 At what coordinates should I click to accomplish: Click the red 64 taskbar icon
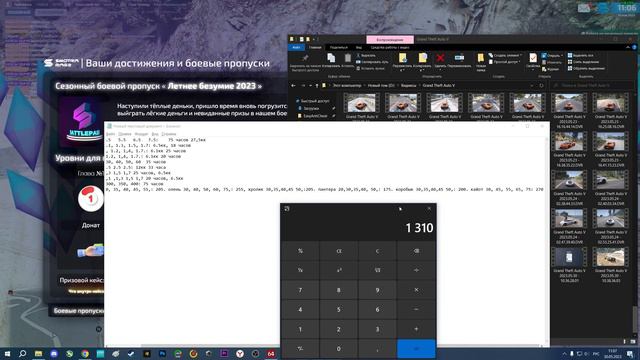271,353
